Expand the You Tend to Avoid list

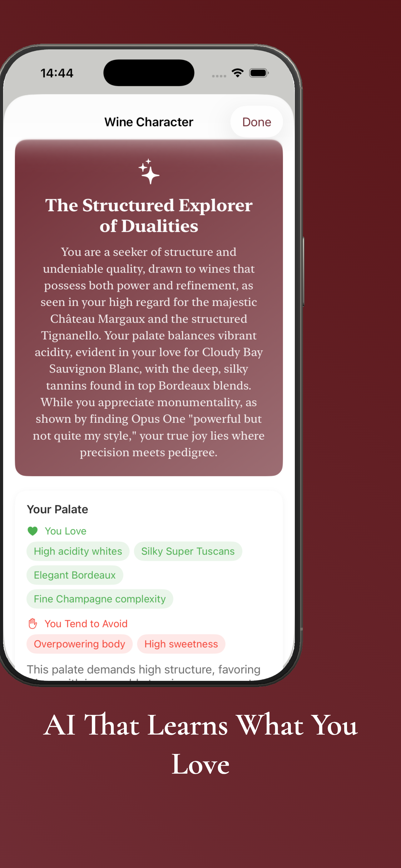tap(86, 623)
